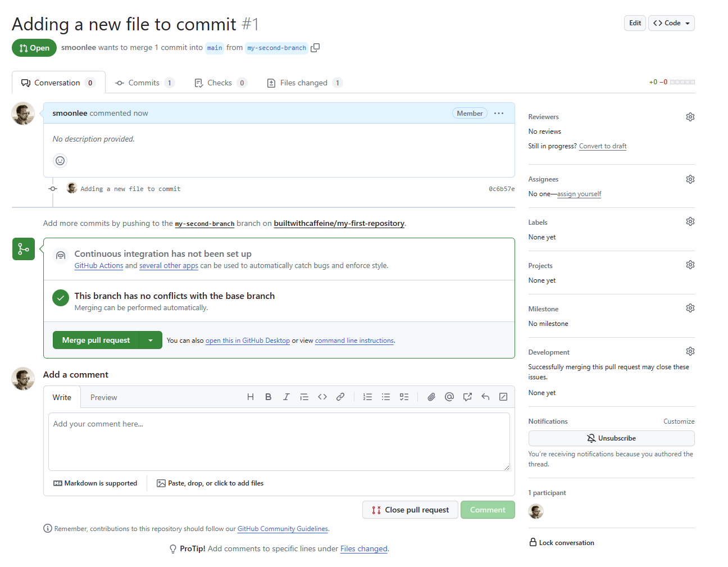Add numbered list in comment

click(x=367, y=397)
